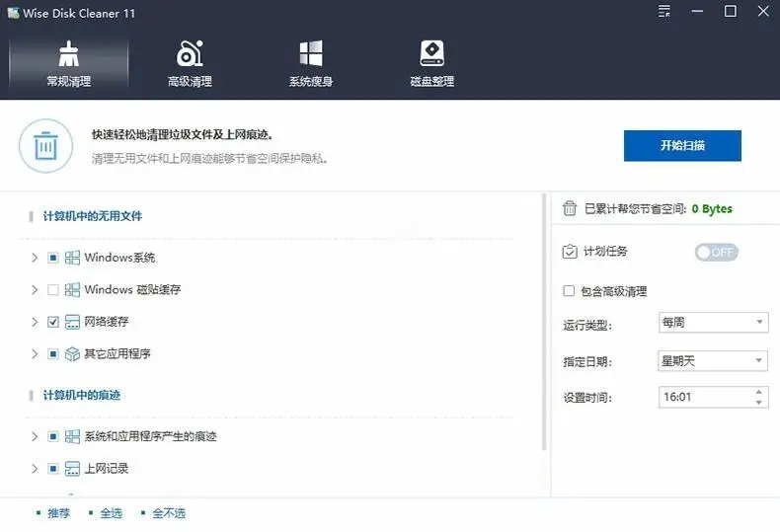Open the 指定日期 dropdown
This screenshot has height=532, width=780.
(x=713, y=360)
